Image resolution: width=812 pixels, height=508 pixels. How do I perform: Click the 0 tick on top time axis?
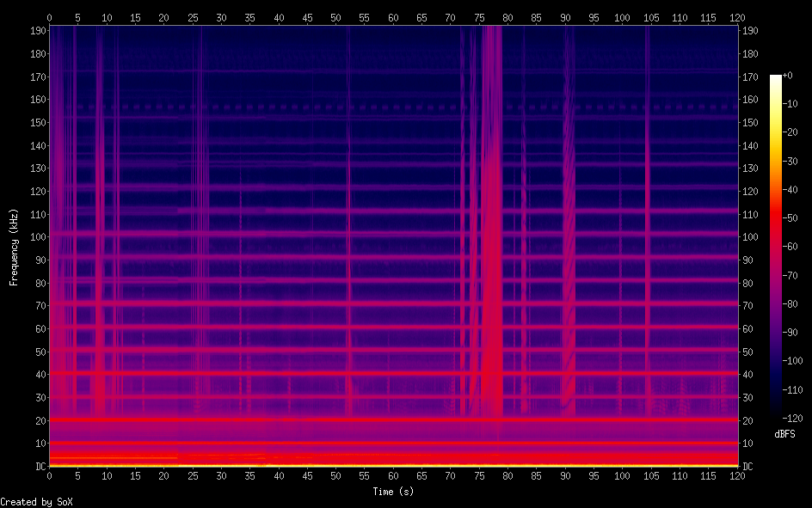coord(50,16)
